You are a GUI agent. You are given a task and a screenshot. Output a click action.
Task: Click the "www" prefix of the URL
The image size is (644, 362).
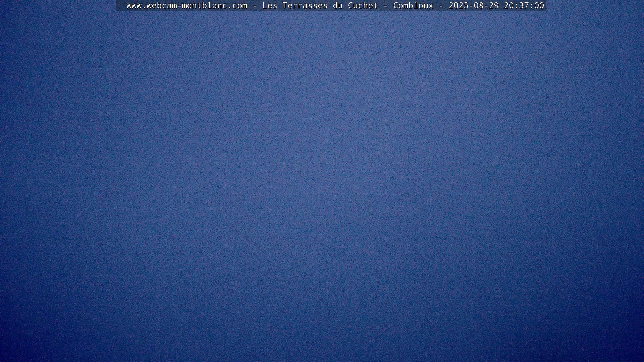[x=134, y=6]
